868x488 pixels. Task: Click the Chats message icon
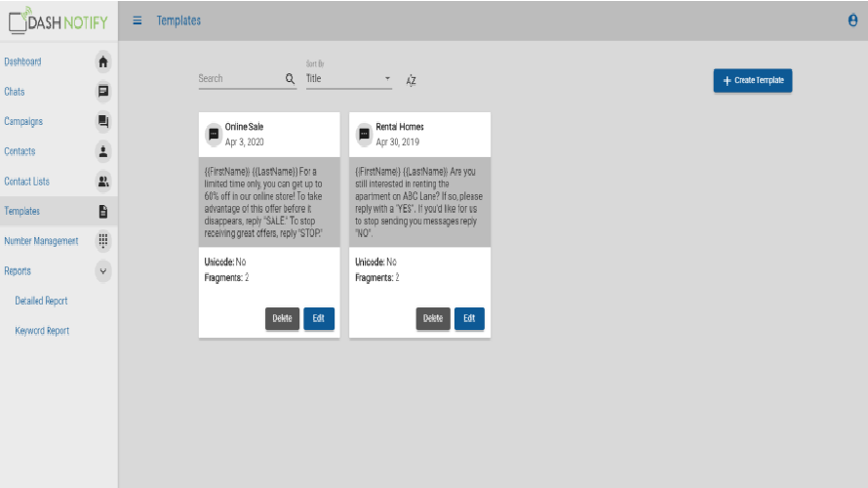[x=103, y=92]
